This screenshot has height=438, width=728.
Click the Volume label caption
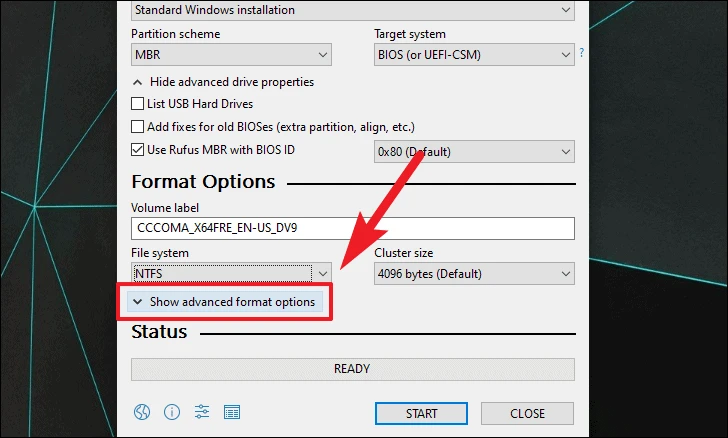[165, 208]
